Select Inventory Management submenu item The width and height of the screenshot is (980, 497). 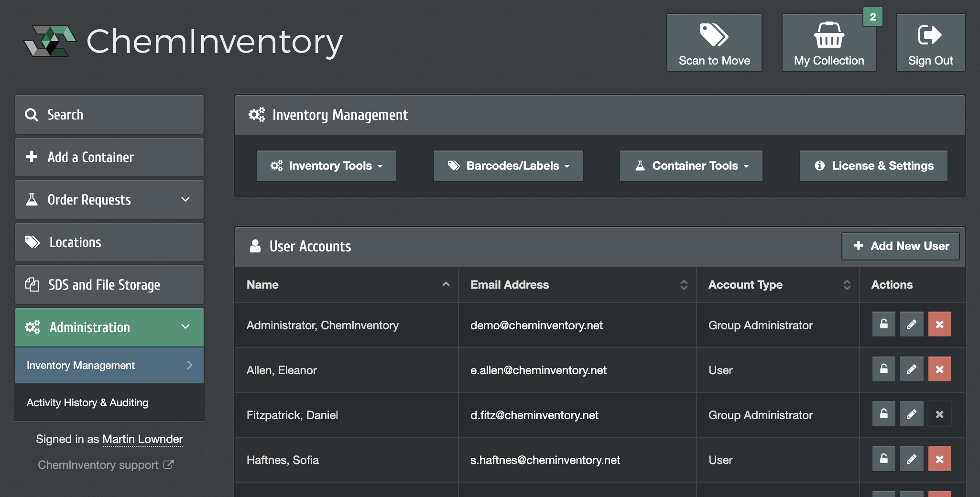[109, 366]
